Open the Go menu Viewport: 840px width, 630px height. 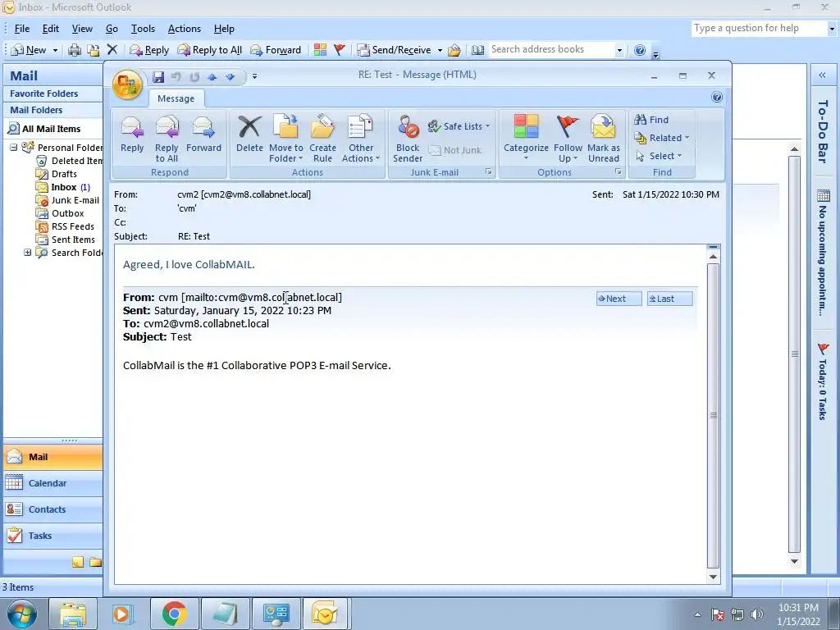pyautogui.click(x=112, y=29)
